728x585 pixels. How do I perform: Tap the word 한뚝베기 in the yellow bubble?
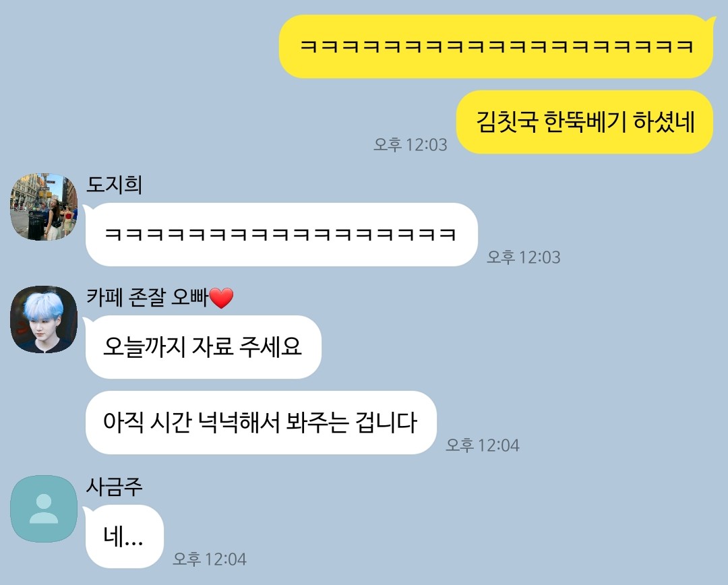tap(585, 122)
